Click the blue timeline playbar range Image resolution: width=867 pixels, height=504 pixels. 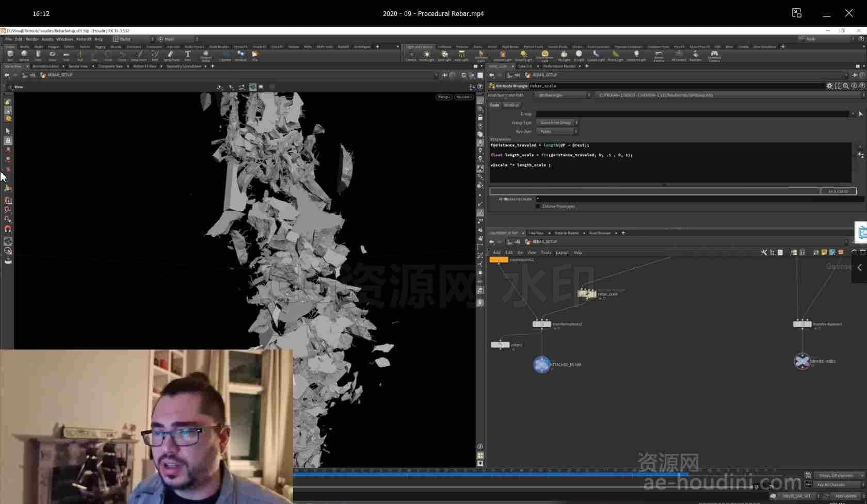pyautogui.click(x=490, y=474)
